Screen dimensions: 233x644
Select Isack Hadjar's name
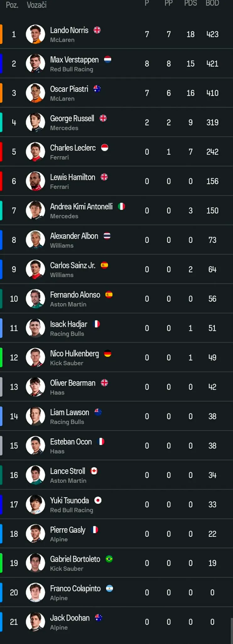pos(69,324)
